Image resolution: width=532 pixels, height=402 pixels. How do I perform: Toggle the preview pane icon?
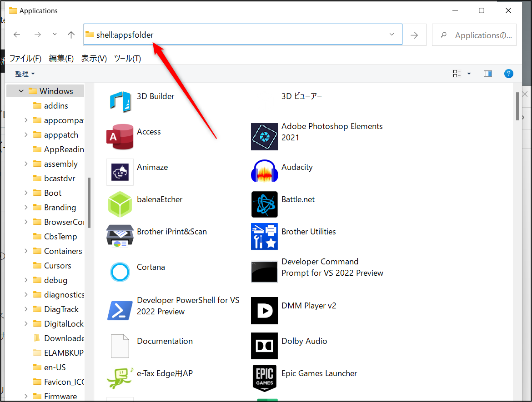(488, 74)
